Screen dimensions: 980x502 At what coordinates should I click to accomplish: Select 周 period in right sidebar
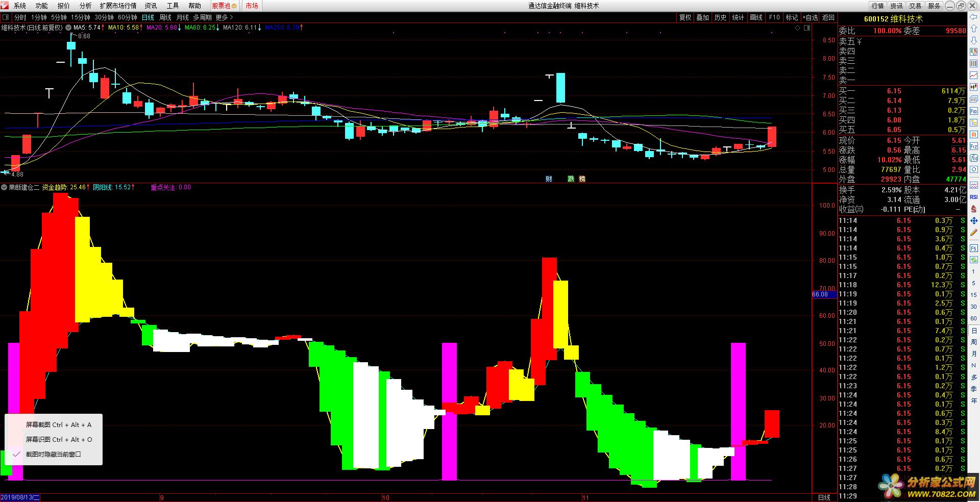[x=974, y=342]
